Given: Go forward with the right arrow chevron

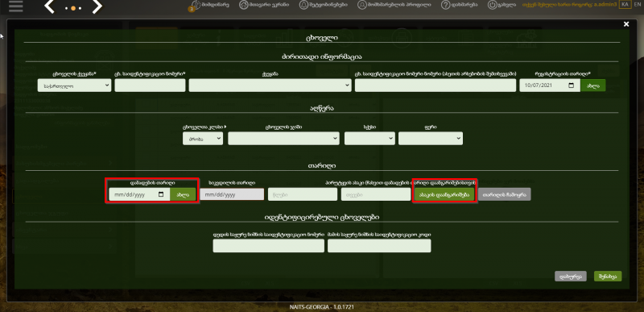Looking at the screenshot, I should (x=97, y=6).
